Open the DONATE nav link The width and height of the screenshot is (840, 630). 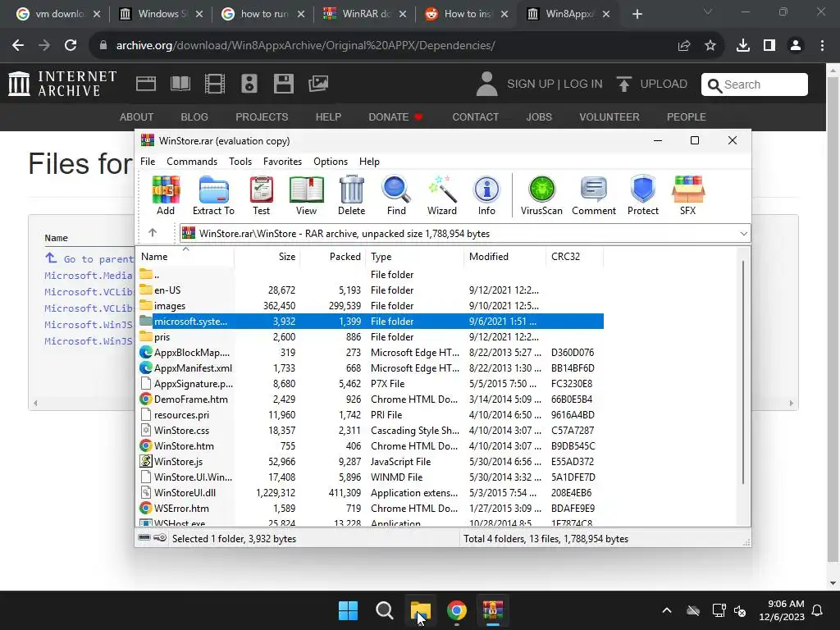395,116
